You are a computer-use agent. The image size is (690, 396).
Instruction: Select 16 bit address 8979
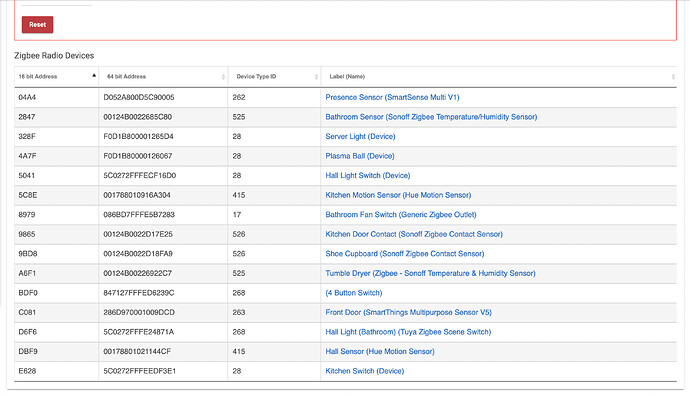(26, 215)
